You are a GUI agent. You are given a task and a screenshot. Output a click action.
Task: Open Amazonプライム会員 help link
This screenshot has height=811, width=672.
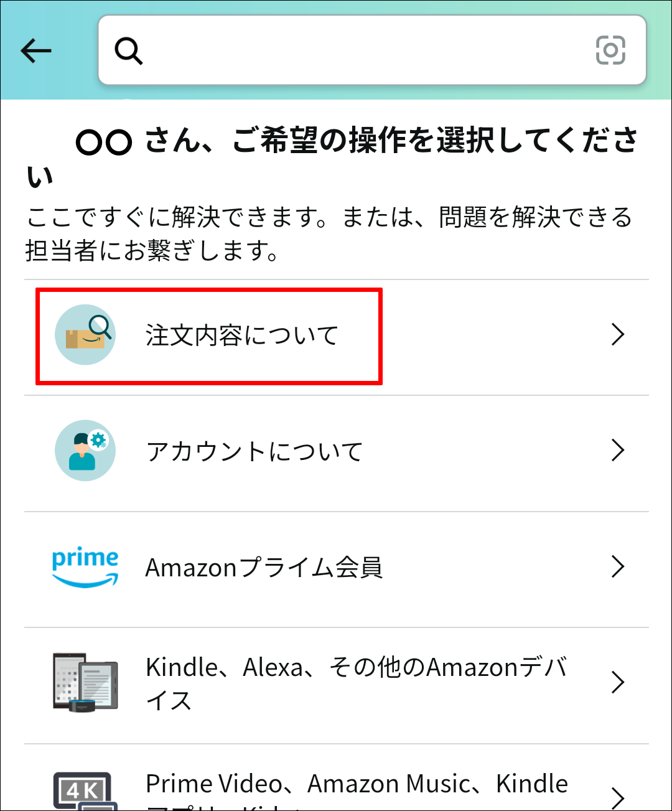pyautogui.click(x=264, y=568)
